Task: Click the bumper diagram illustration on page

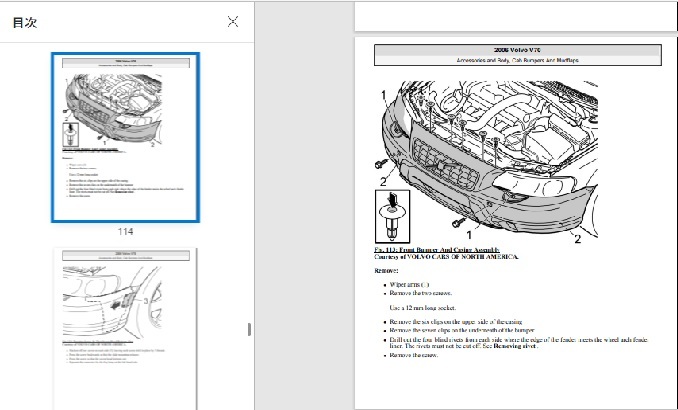Action: (x=486, y=162)
